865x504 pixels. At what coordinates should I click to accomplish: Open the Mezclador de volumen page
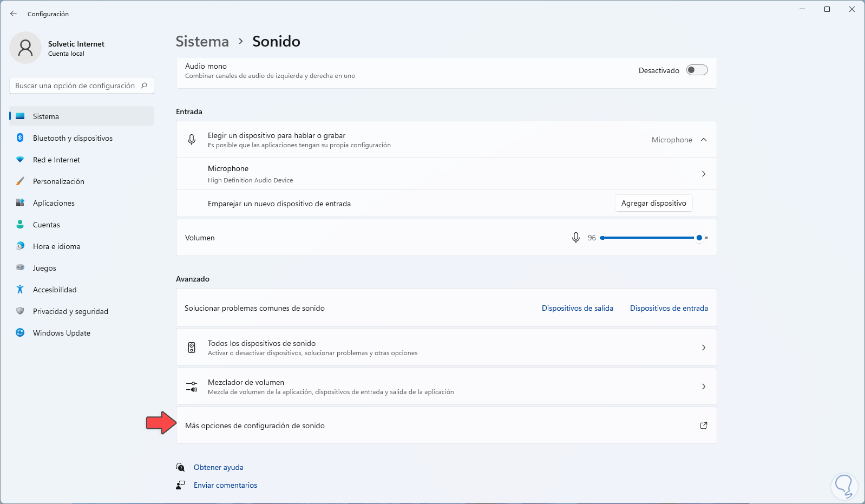point(446,387)
